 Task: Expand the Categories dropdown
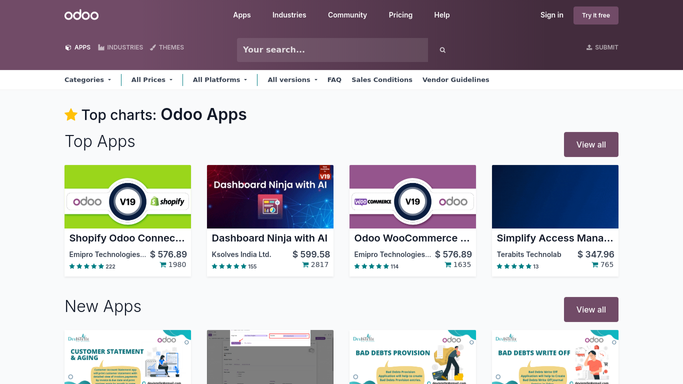[x=88, y=80]
